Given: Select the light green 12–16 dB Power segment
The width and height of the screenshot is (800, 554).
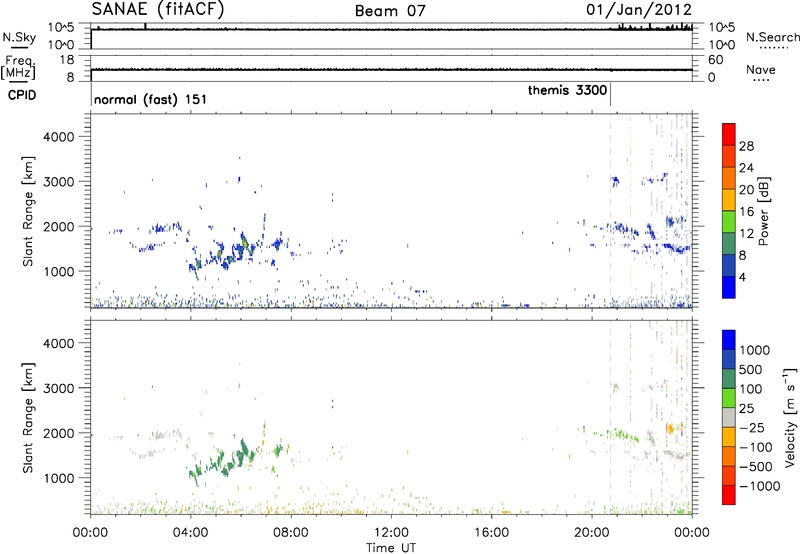Looking at the screenshot, I should (x=729, y=221).
